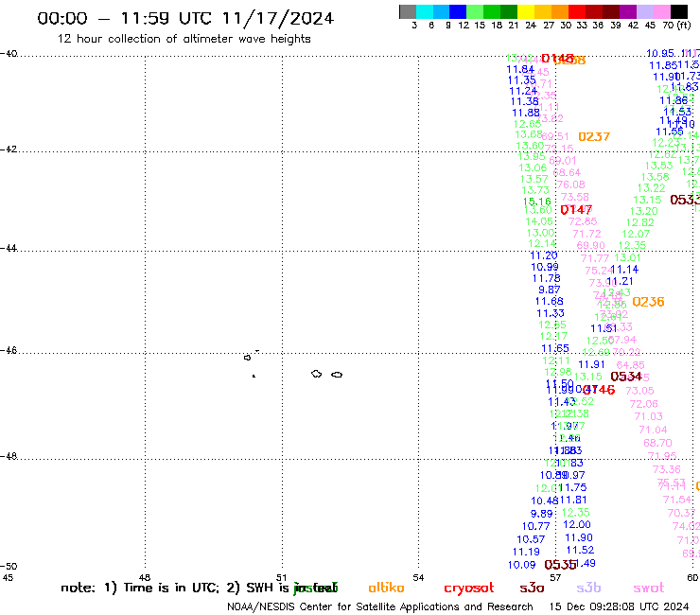Viewport: 700px width, 615px height.
Task: Click the pink '73.36' wave height value
Action: pos(667,469)
